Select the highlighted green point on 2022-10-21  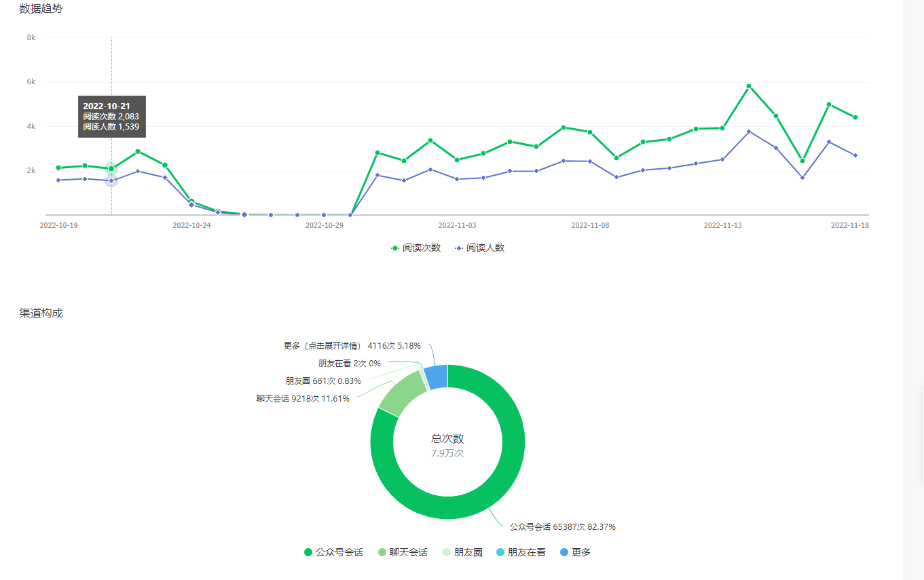pos(111,169)
